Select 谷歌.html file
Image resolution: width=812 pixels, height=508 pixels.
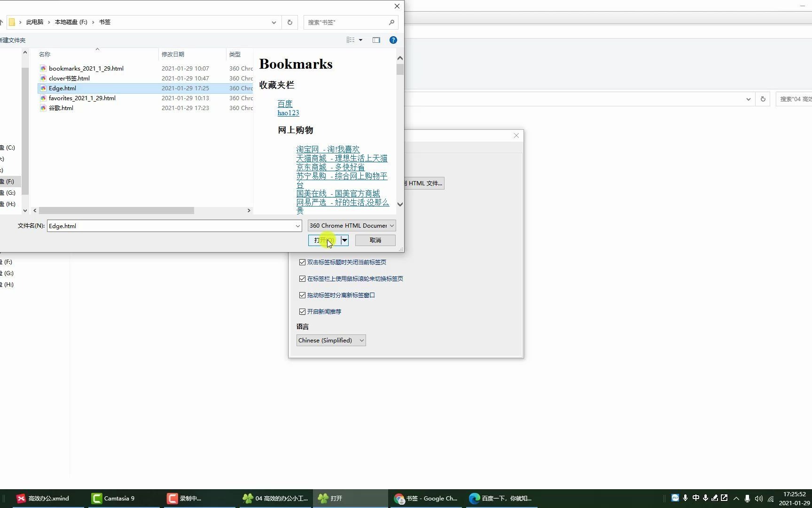61,108
